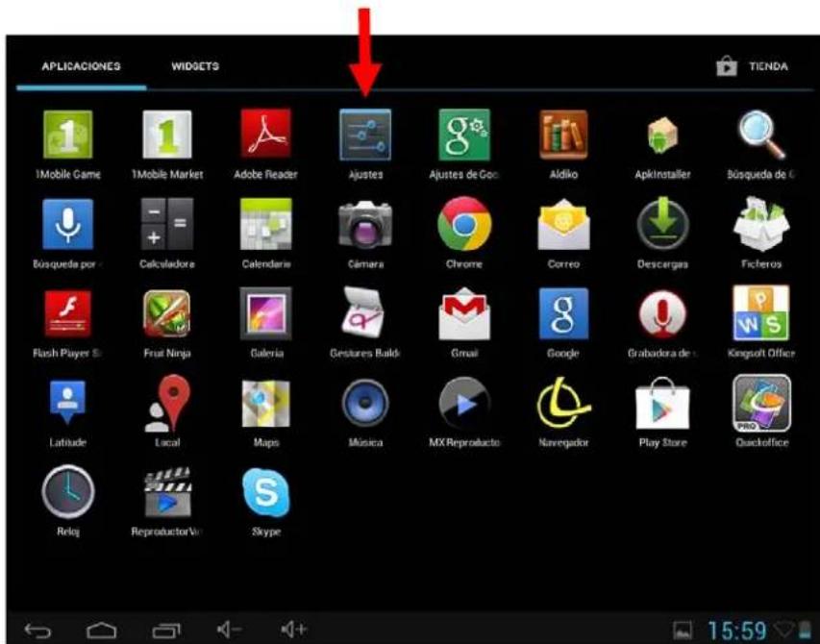Tap the picture notification icon
820x644 pixels.
tap(683, 630)
